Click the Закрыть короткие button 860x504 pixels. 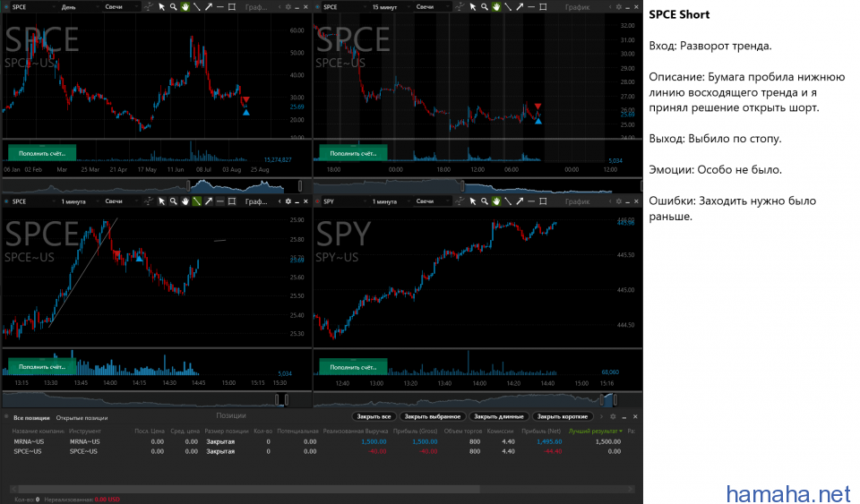[x=563, y=416]
